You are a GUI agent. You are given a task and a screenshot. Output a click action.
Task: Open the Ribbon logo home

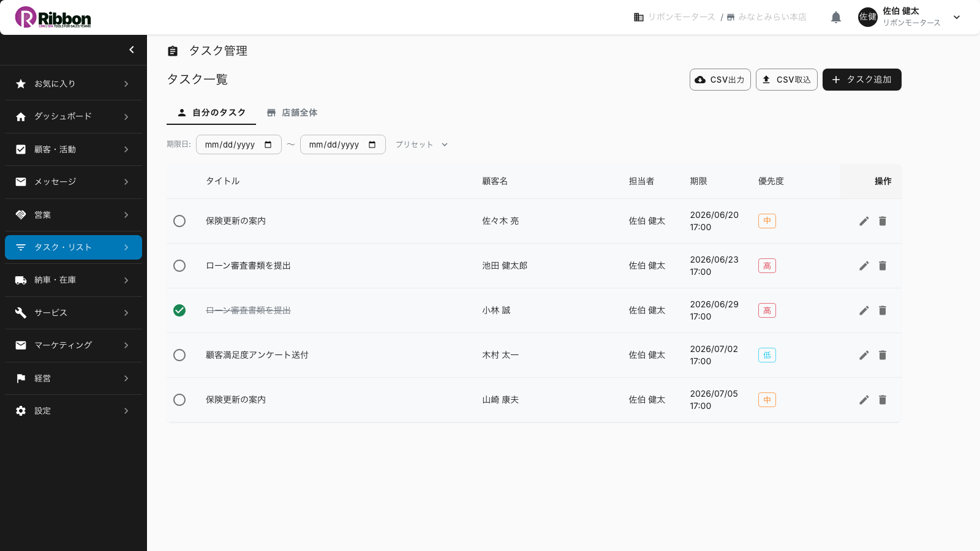pyautogui.click(x=53, y=17)
